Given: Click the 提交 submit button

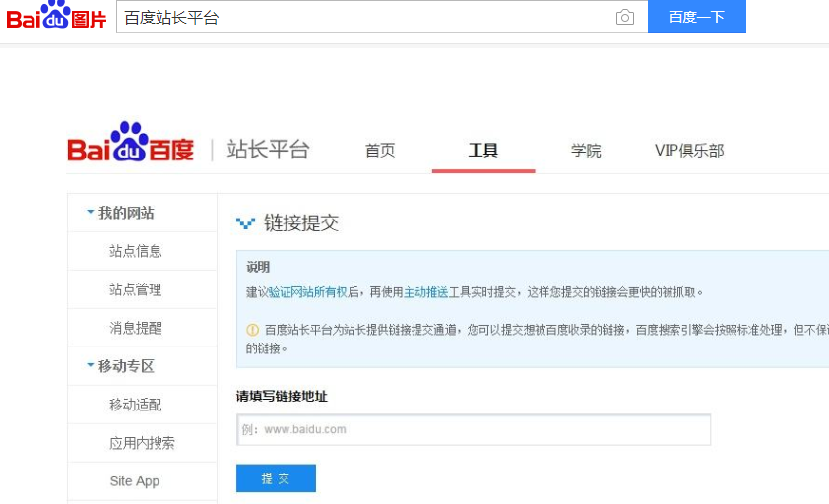Looking at the screenshot, I should 276,478.
